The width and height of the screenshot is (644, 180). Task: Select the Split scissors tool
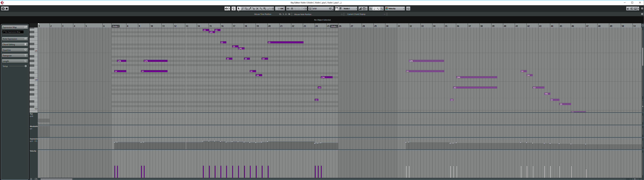point(254,8)
